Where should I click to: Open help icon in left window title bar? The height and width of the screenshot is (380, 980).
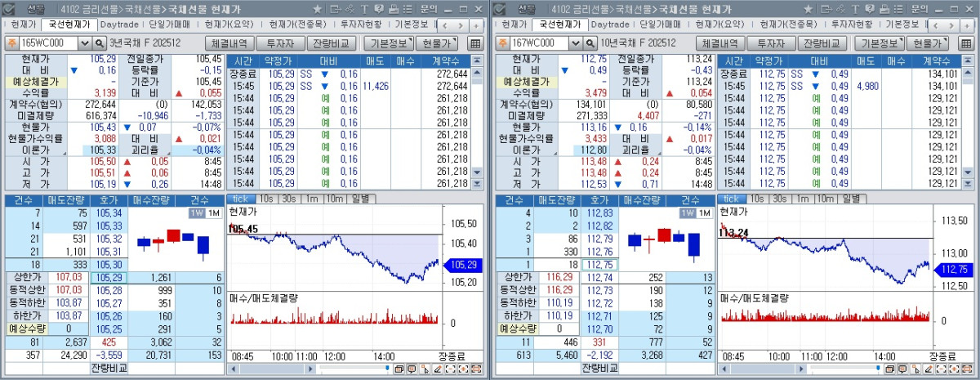click(x=379, y=9)
